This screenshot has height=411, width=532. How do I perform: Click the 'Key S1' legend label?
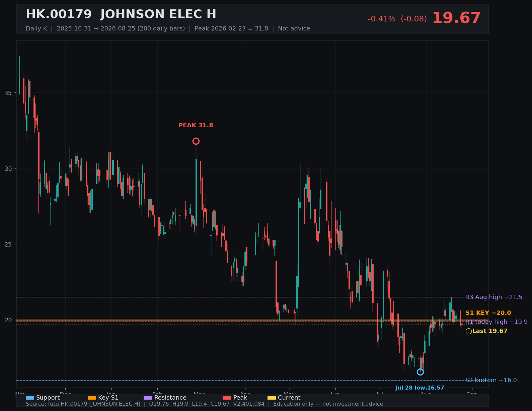click(108, 398)
